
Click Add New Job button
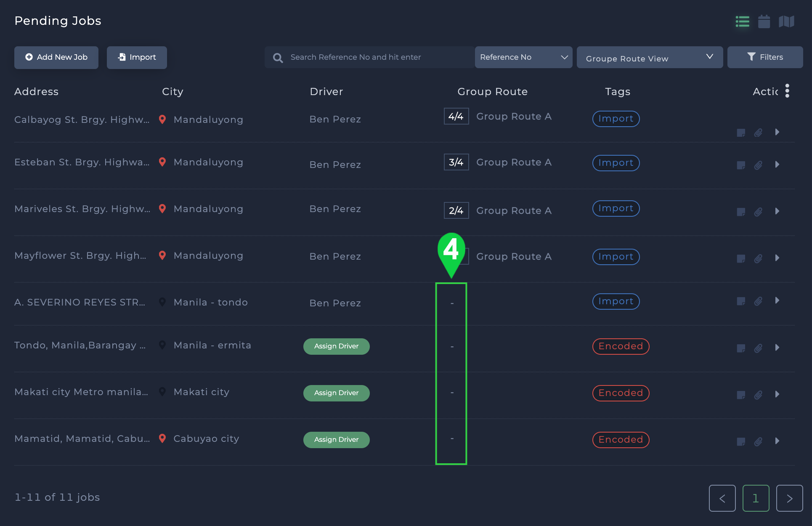point(57,57)
